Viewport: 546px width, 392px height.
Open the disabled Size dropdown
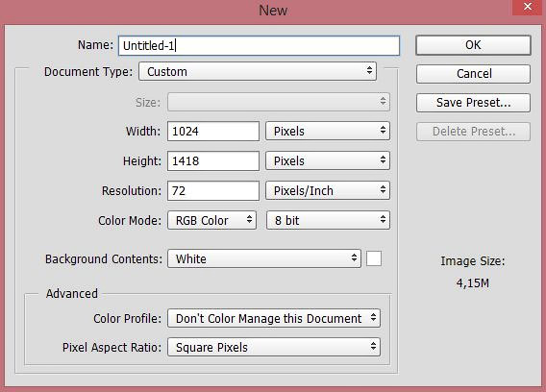(279, 102)
